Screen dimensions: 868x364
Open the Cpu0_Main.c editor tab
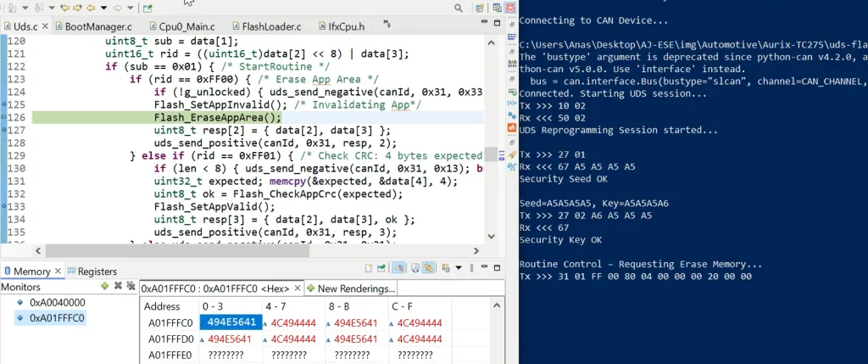click(182, 26)
